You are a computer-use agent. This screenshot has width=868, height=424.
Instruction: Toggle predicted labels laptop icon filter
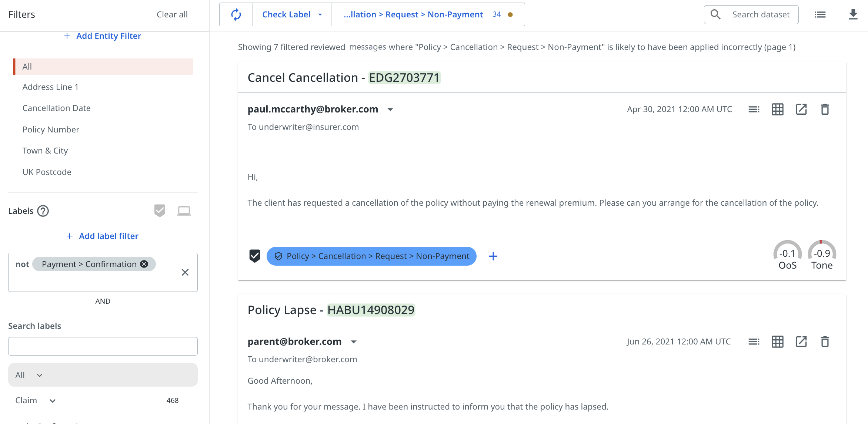(x=184, y=211)
